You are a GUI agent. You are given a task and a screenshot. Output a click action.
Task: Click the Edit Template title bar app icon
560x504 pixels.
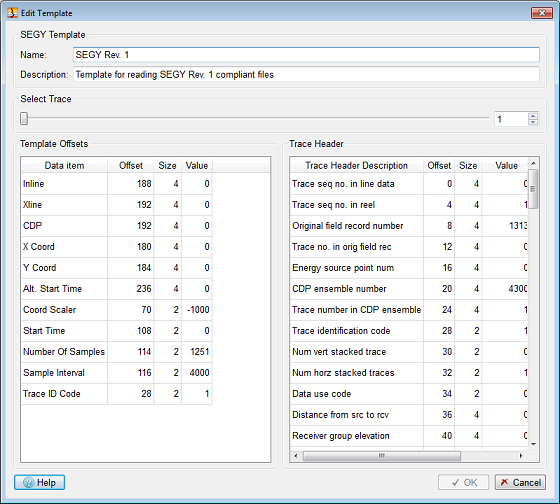click(x=12, y=13)
